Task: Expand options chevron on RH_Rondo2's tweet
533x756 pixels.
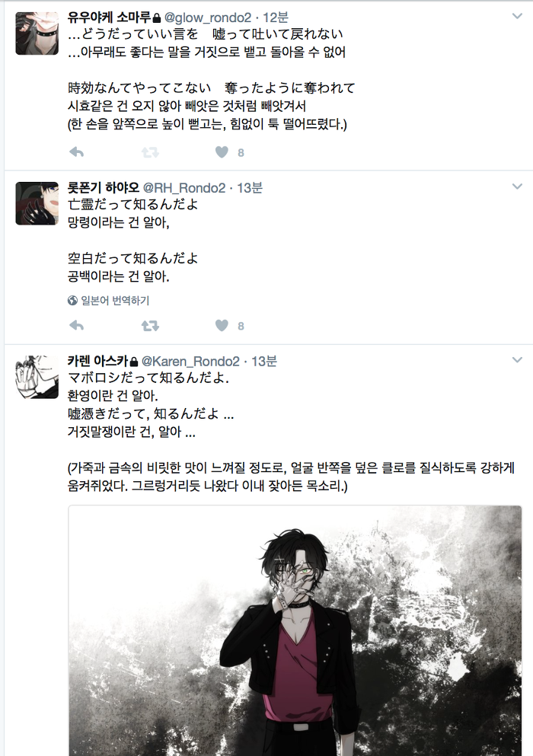Action: (517, 187)
